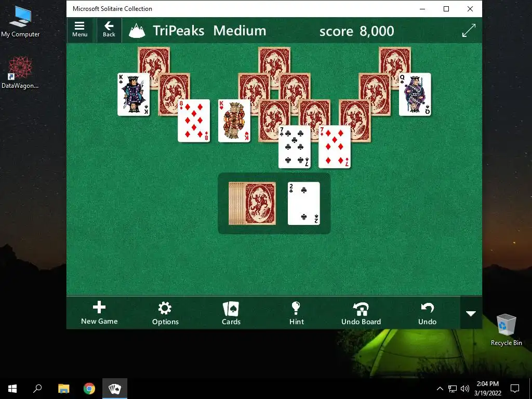Open My Computer desktop icon
The height and width of the screenshot is (399, 532).
[x=20, y=21]
